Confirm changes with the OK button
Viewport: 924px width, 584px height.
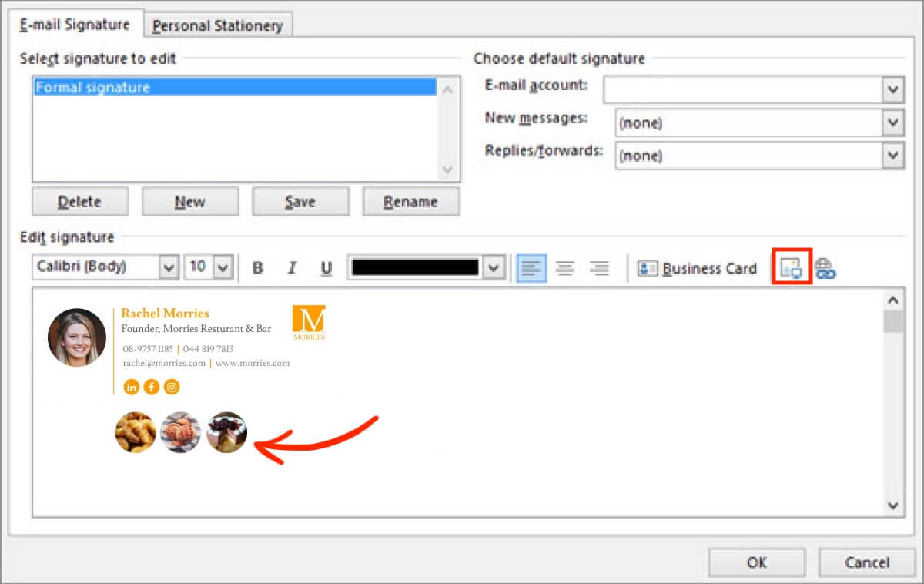757,562
